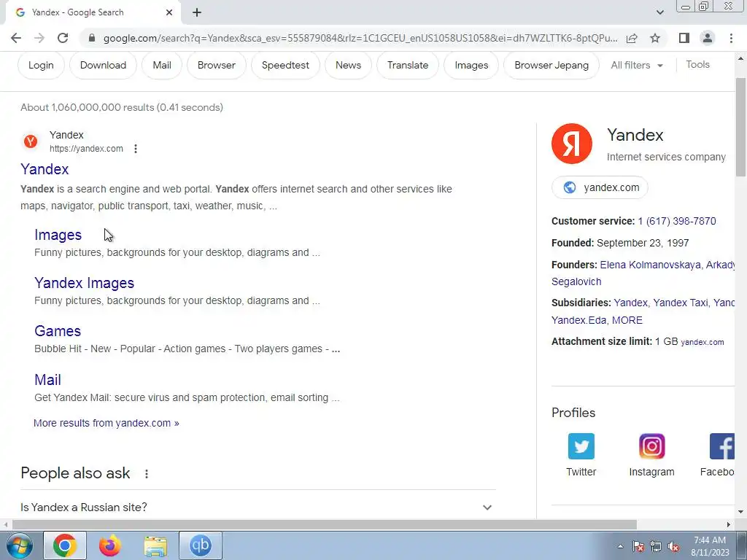The height and width of the screenshot is (560, 747).
Task: Open the Games sitelink
Action: point(58,331)
